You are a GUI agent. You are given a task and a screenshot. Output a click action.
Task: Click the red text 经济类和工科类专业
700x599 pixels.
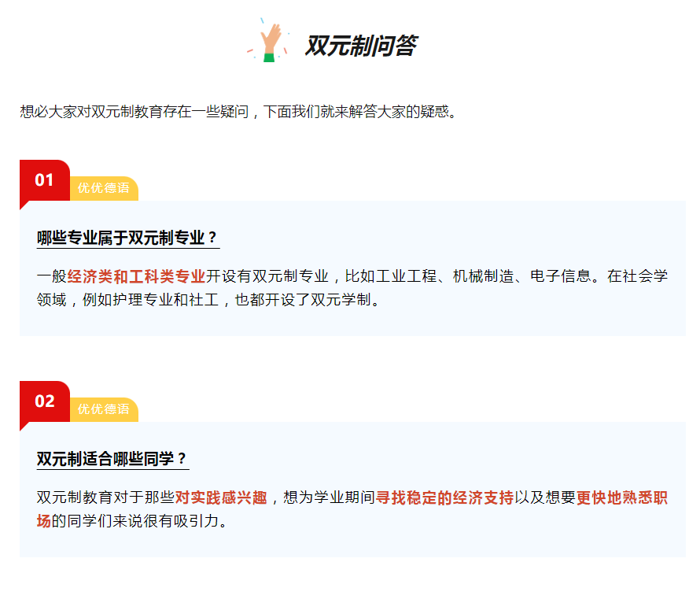point(136,276)
